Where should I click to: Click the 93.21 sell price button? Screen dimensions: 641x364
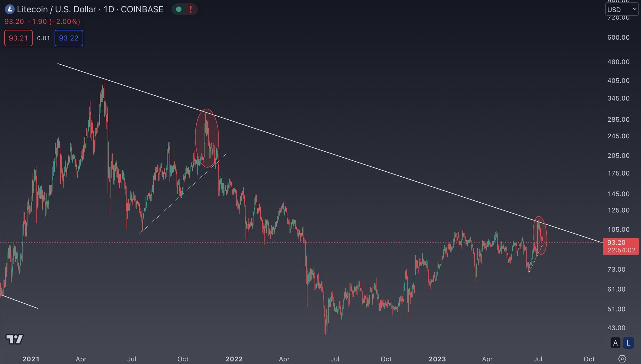[x=18, y=38]
